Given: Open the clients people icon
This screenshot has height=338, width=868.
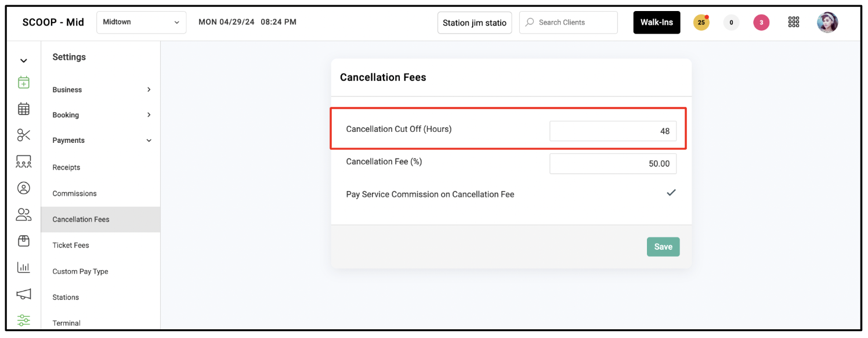Looking at the screenshot, I should point(24,215).
